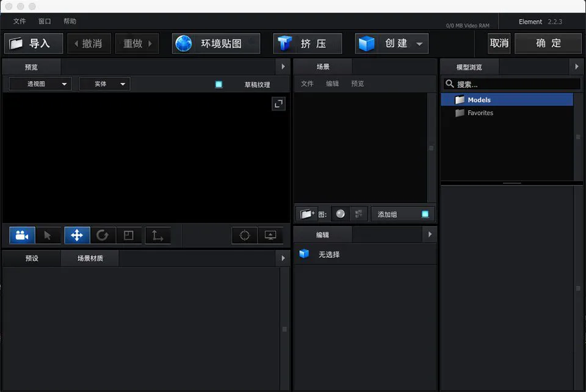The width and height of the screenshot is (586, 392).
Task: Activate the arrow selection tool
Action: (48, 235)
